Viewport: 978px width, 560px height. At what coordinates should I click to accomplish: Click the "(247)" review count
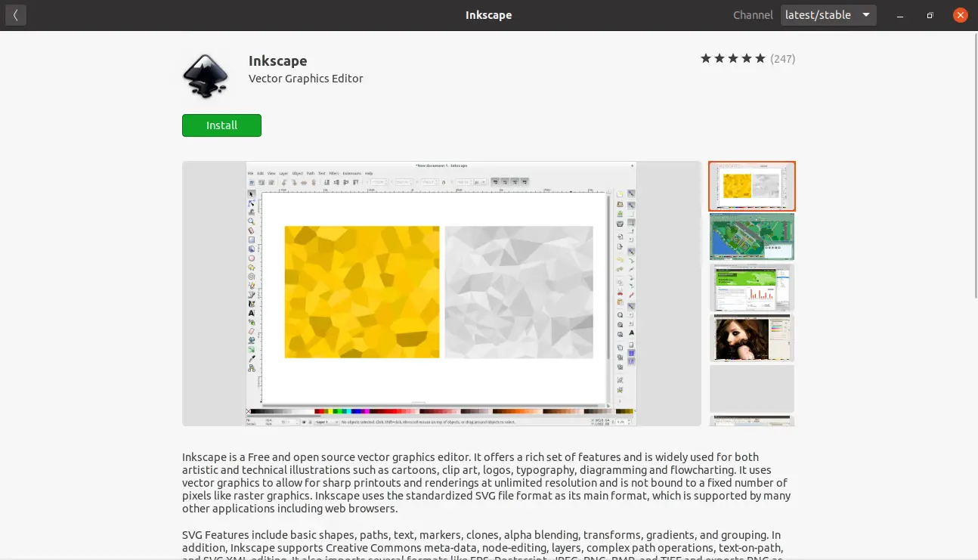(783, 59)
